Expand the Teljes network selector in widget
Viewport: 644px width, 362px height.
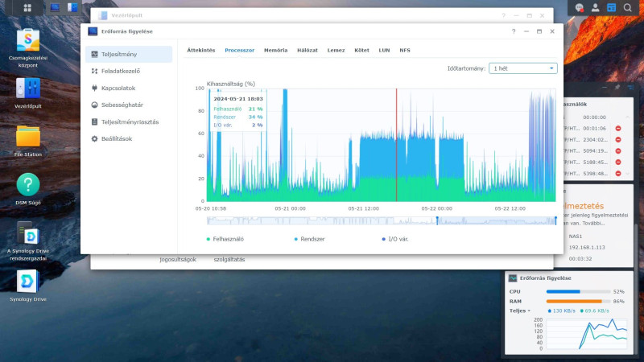point(519,311)
